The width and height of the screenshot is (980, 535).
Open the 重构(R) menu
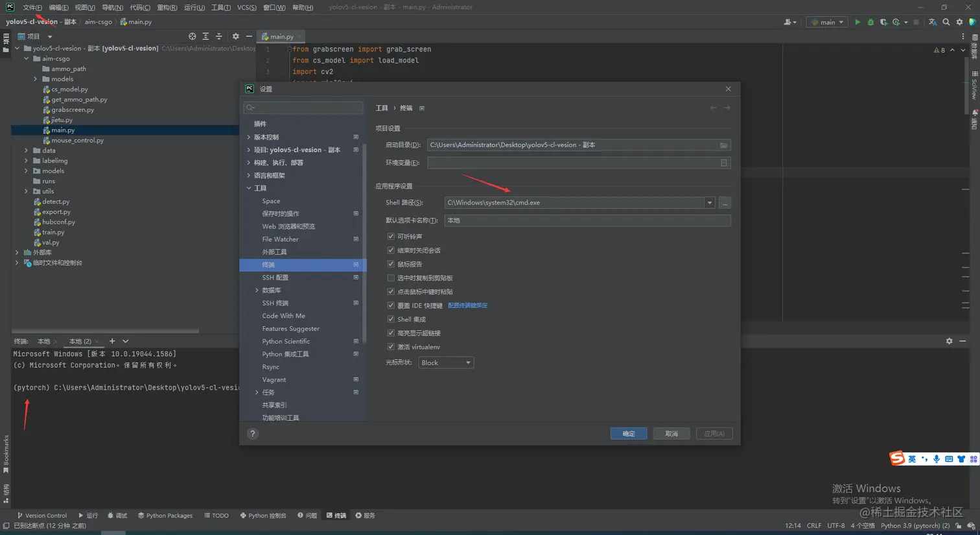[x=167, y=7]
